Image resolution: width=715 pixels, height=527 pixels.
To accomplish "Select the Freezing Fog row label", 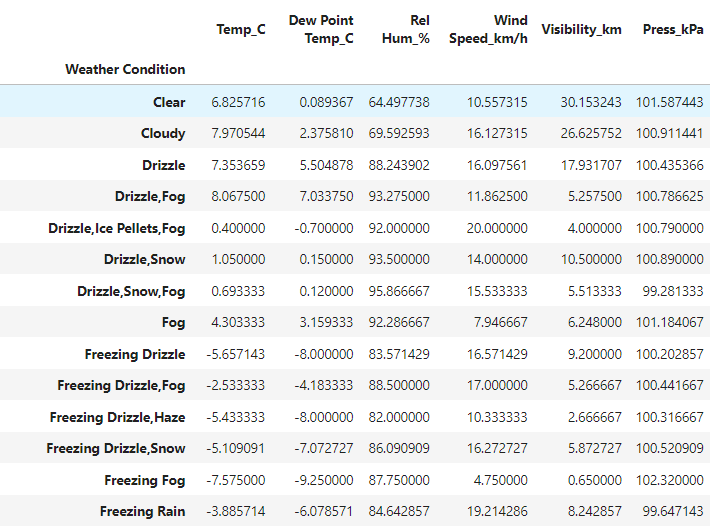I will 145,480.
